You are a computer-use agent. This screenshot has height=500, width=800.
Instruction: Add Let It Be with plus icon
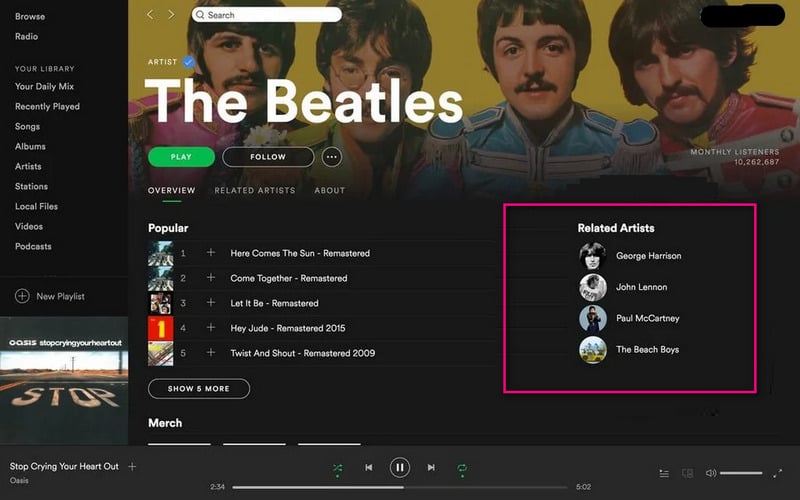click(211, 303)
